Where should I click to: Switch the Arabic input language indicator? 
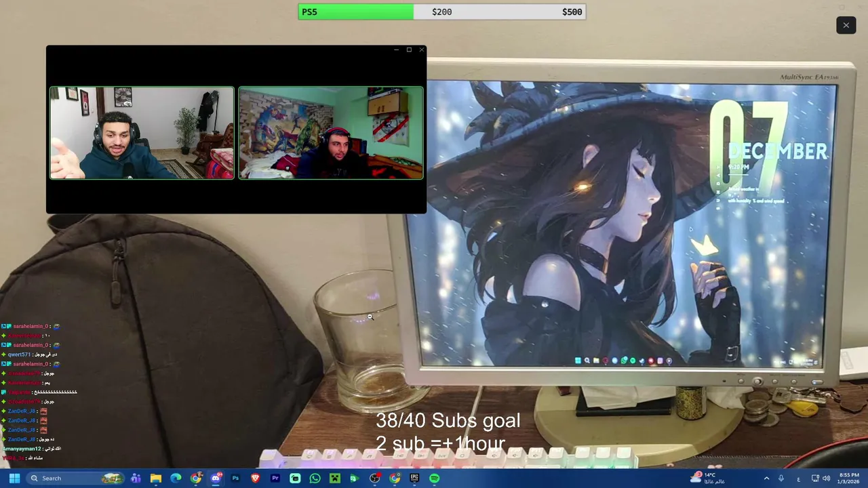[x=798, y=479]
